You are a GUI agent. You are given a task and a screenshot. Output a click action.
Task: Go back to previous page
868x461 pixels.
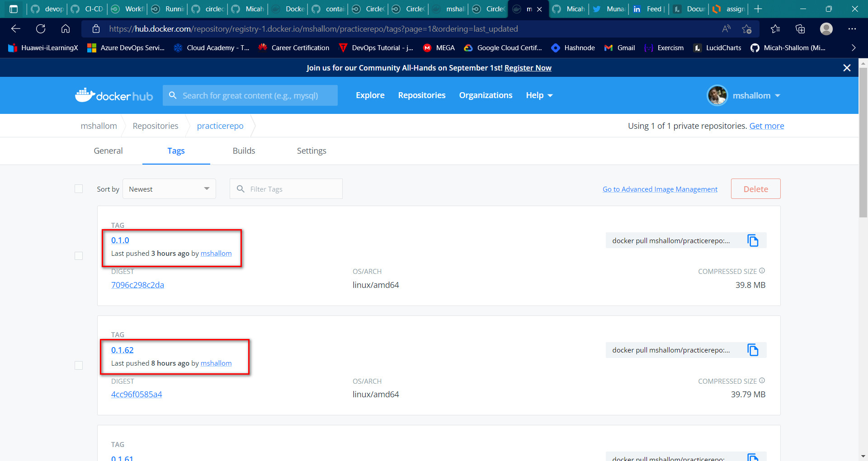16,29
